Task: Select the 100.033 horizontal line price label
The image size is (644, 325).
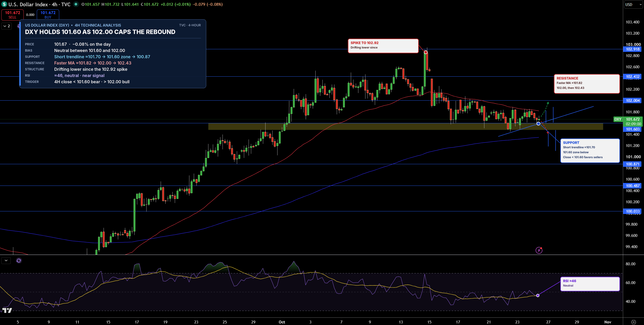Action: click(633, 211)
